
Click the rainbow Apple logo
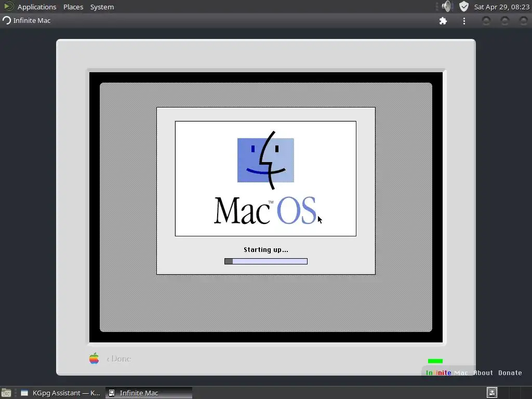[x=94, y=358]
